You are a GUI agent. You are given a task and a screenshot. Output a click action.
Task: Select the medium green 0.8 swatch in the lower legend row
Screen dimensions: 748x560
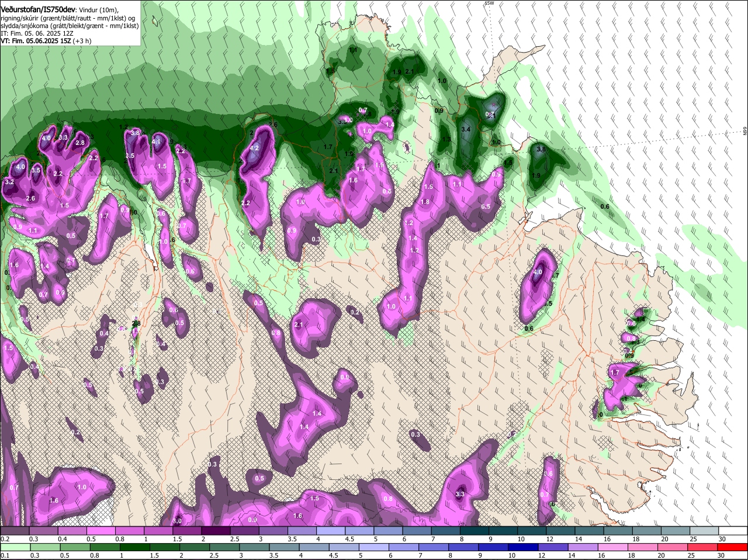coord(105,547)
